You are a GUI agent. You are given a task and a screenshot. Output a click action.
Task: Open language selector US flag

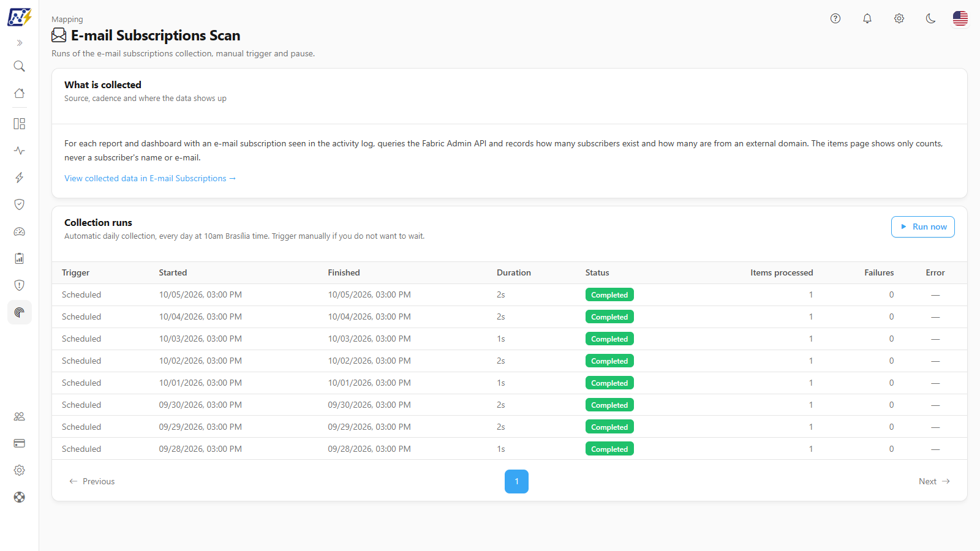tap(960, 18)
